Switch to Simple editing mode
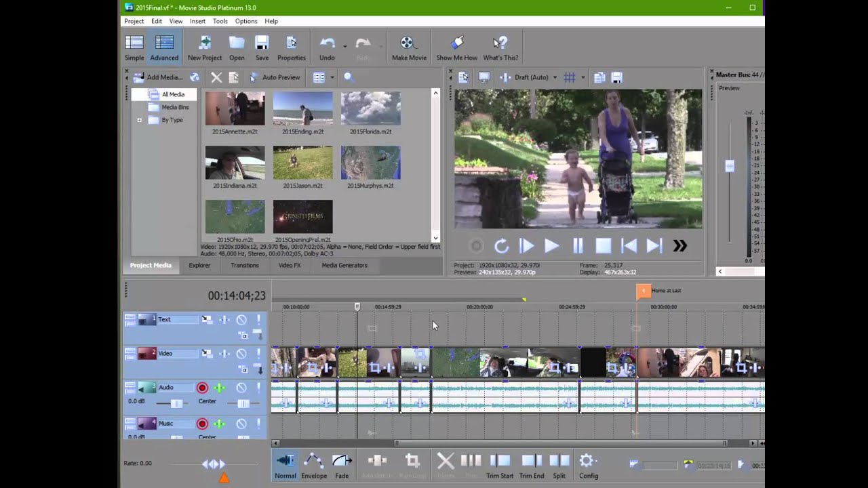The height and width of the screenshot is (488, 868). coord(134,47)
